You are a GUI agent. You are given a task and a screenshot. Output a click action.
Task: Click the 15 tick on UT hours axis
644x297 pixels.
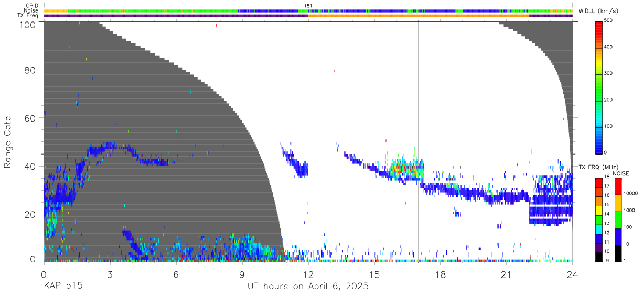(x=374, y=274)
